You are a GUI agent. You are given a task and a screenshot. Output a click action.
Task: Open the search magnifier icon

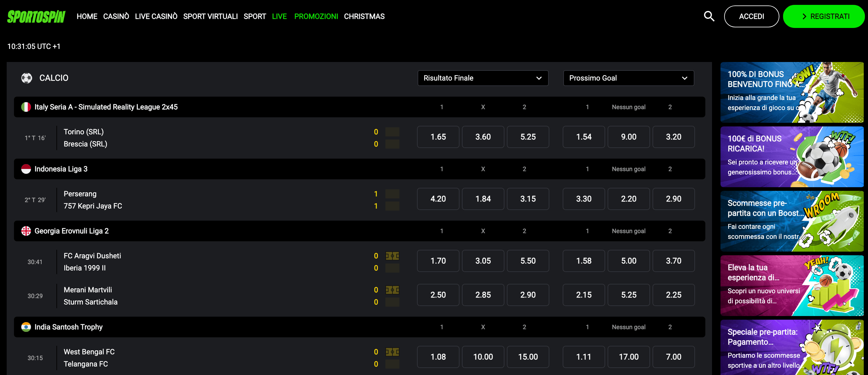[709, 16]
